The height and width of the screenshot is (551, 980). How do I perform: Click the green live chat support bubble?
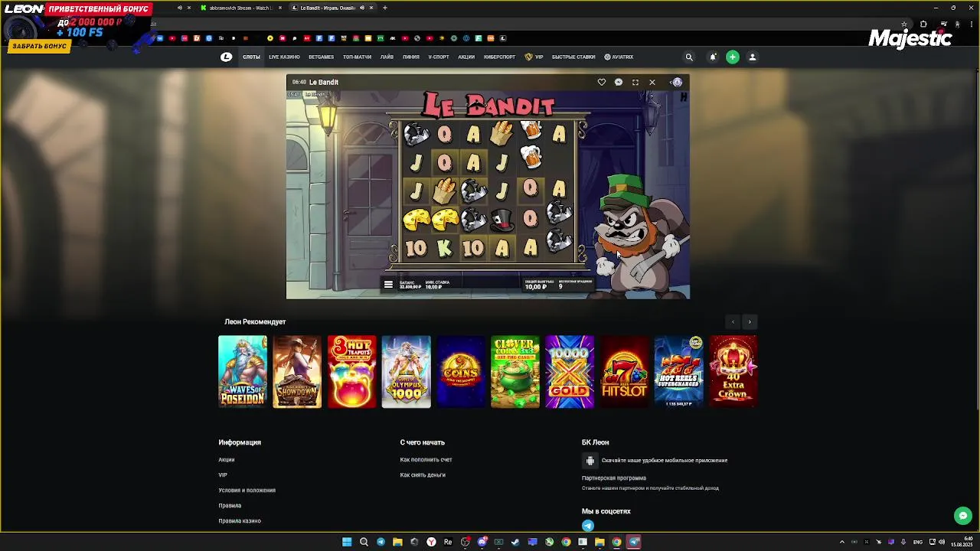963,516
